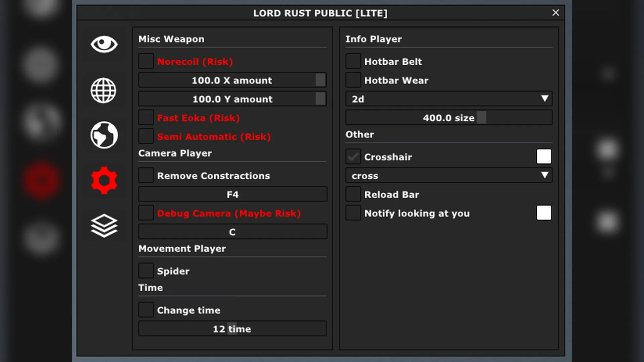Viewport: 644px width, 362px height.
Task: Open the earth world sidebar tab
Action: coord(104,135)
